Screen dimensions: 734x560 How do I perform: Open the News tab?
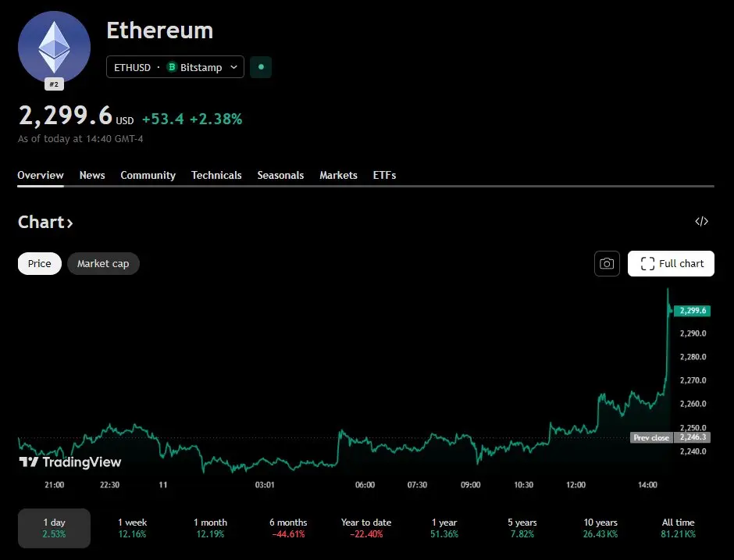coord(92,175)
